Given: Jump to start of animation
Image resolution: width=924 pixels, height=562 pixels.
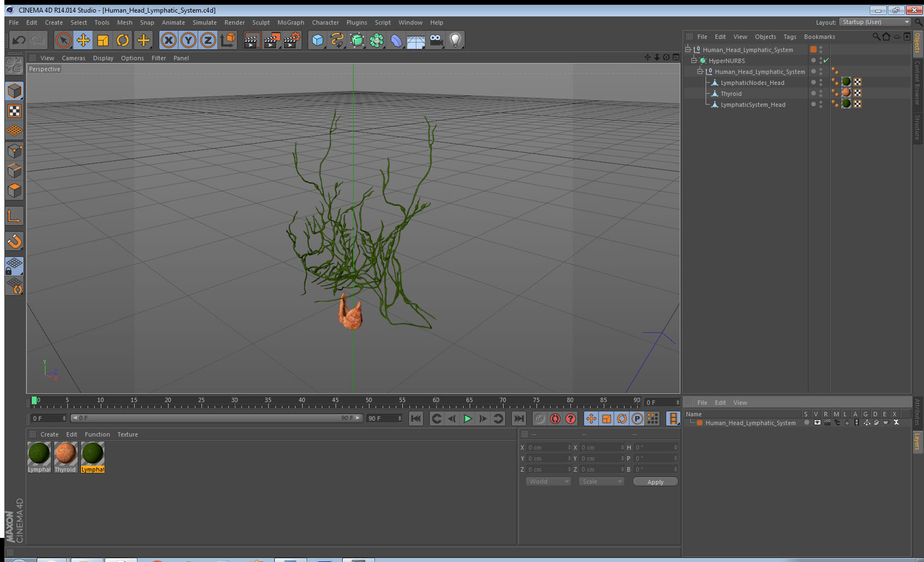Looking at the screenshot, I should (416, 418).
